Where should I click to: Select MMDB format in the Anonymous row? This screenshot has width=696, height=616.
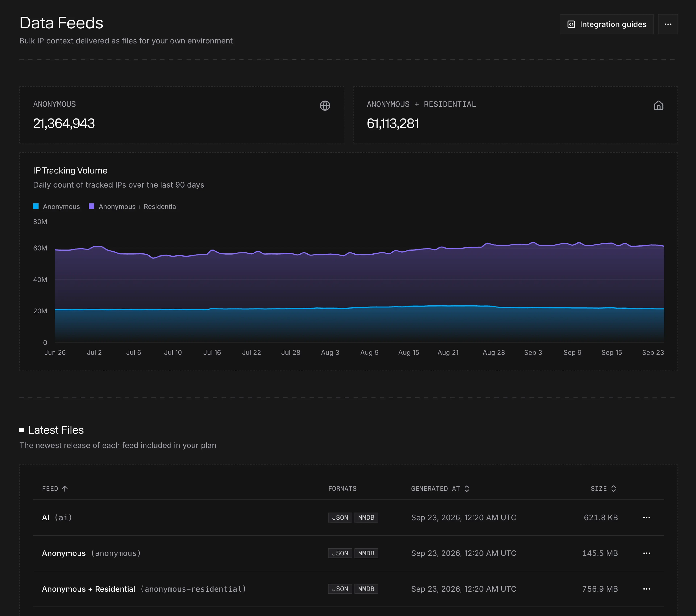[x=366, y=553]
